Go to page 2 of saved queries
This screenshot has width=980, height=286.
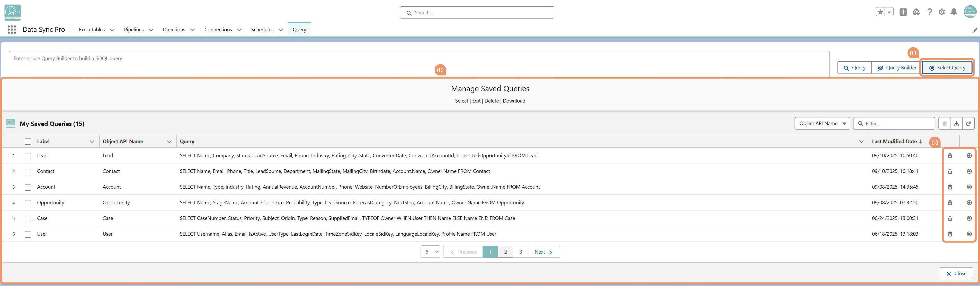505,252
